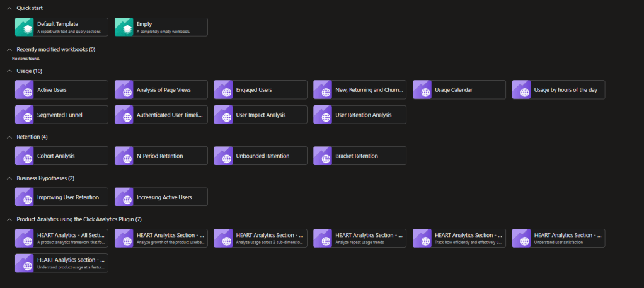The width and height of the screenshot is (644, 288).
Task: Collapse Product Analytics using Click Analytics Plugin
Action: point(9,219)
